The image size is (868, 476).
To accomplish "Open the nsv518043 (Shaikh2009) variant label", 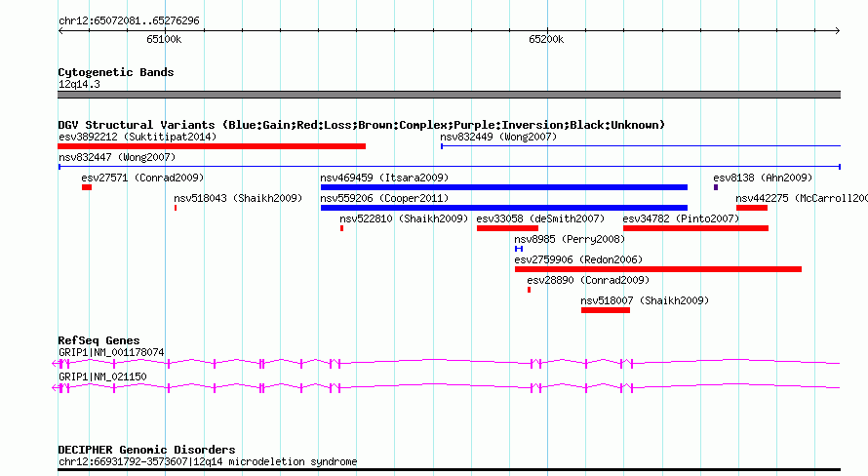I will pyautogui.click(x=238, y=198).
